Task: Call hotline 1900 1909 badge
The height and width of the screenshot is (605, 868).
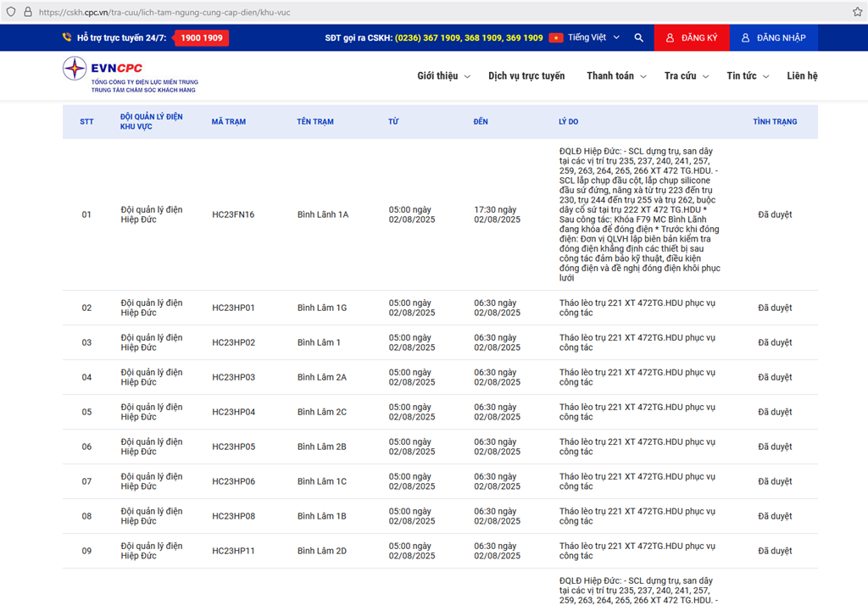Action: (x=201, y=38)
